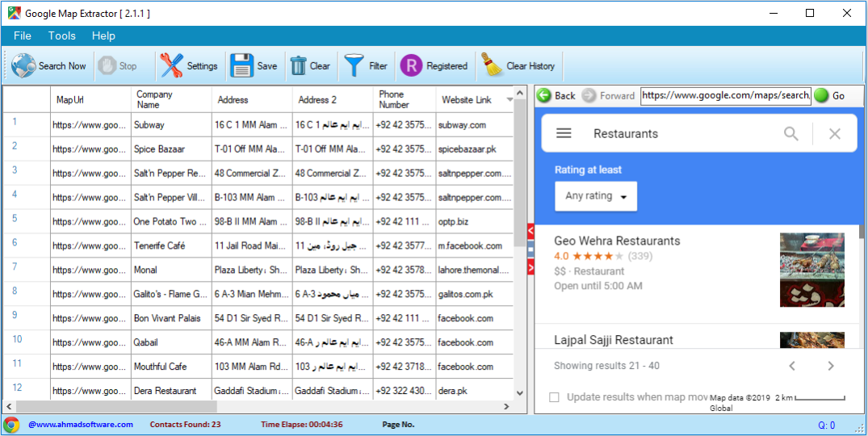This screenshot has width=868, height=436.
Task: Open the column header dropdown arrow
Action: pyautogui.click(x=509, y=100)
